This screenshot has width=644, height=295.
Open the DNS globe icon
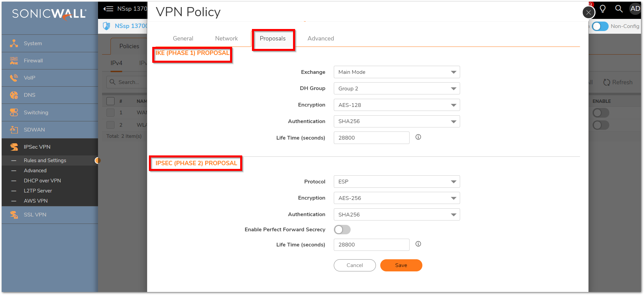point(14,95)
